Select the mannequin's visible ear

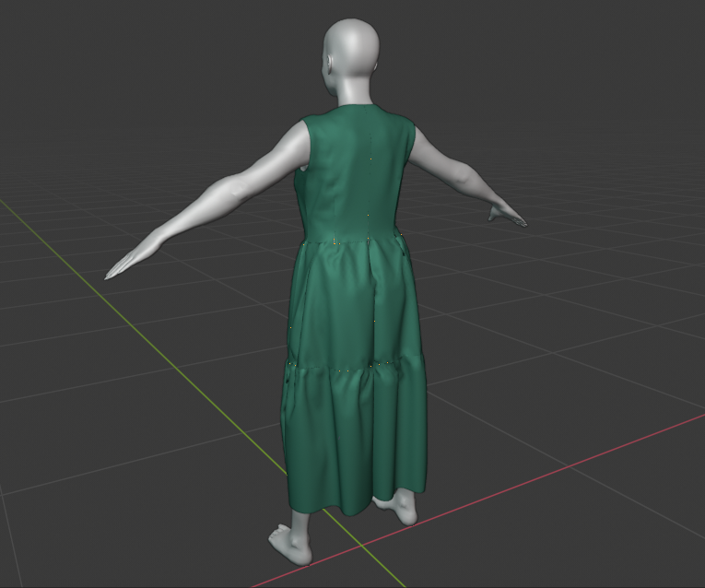point(330,67)
